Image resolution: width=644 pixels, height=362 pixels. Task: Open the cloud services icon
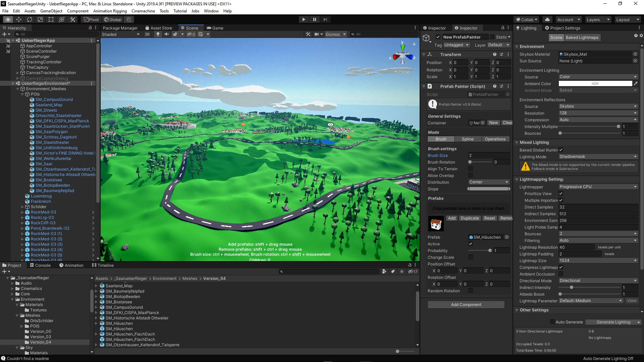coord(547,19)
